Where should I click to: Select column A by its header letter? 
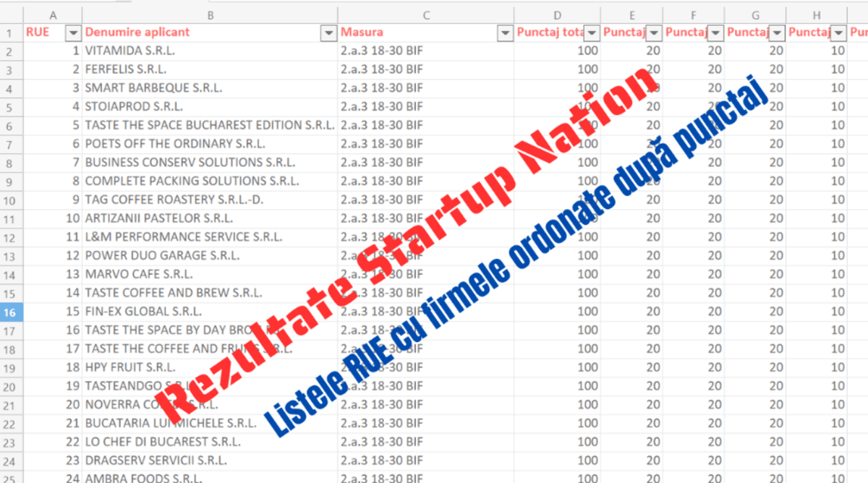[x=53, y=15]
